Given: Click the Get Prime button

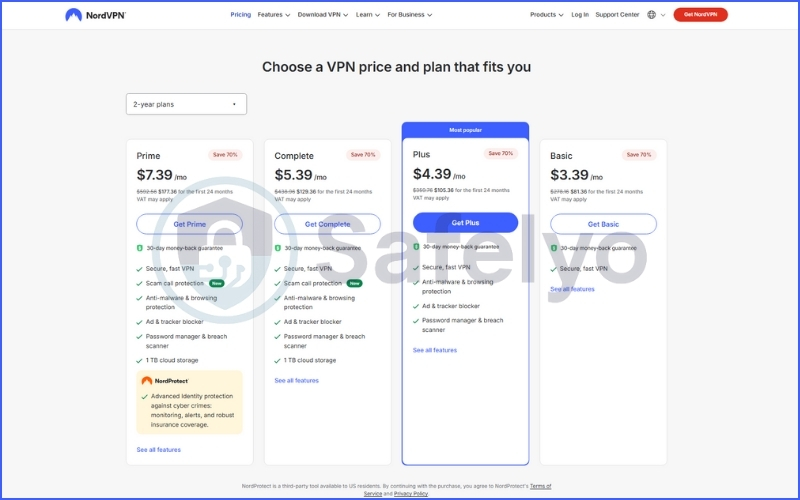Looking at the screenshot, I should pyautogui.click(x=189, y=224).
